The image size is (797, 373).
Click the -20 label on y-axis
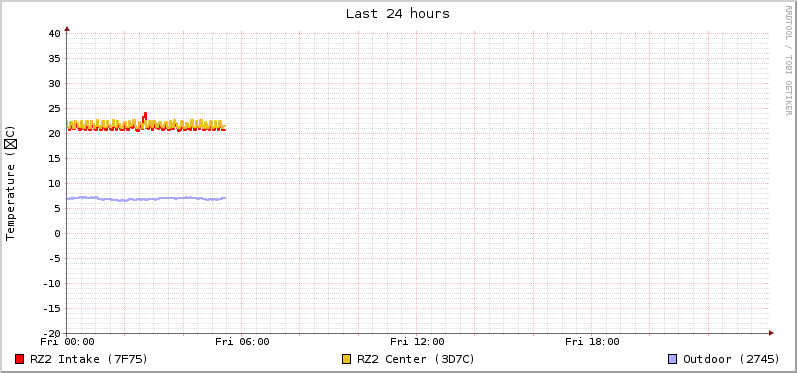(52, 333)
